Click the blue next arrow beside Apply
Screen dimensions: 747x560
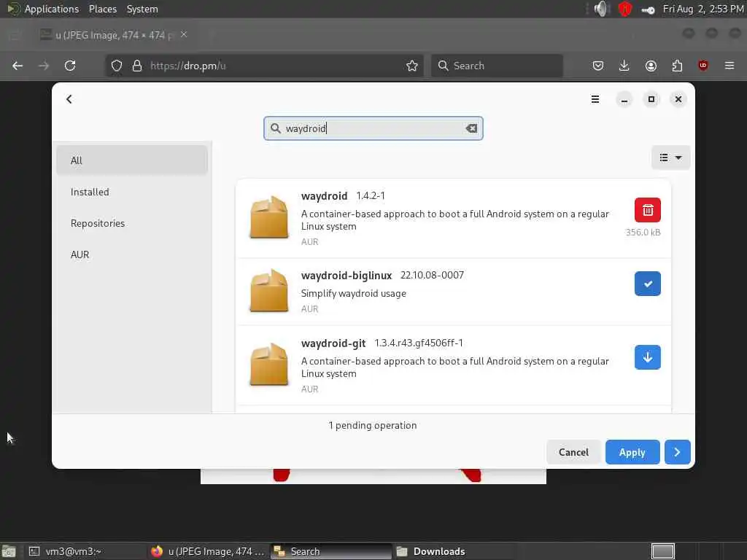tap(677, 452)
